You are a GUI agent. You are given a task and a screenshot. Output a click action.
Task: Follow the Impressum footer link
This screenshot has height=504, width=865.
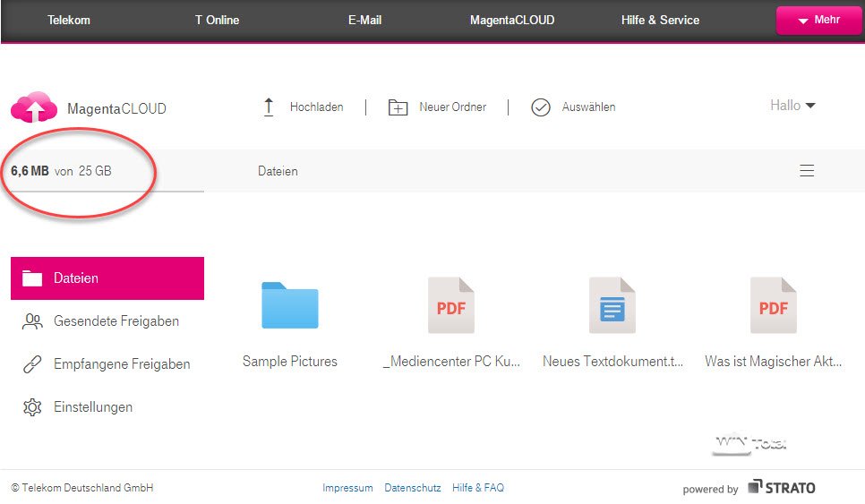click(x=347, y=488)
